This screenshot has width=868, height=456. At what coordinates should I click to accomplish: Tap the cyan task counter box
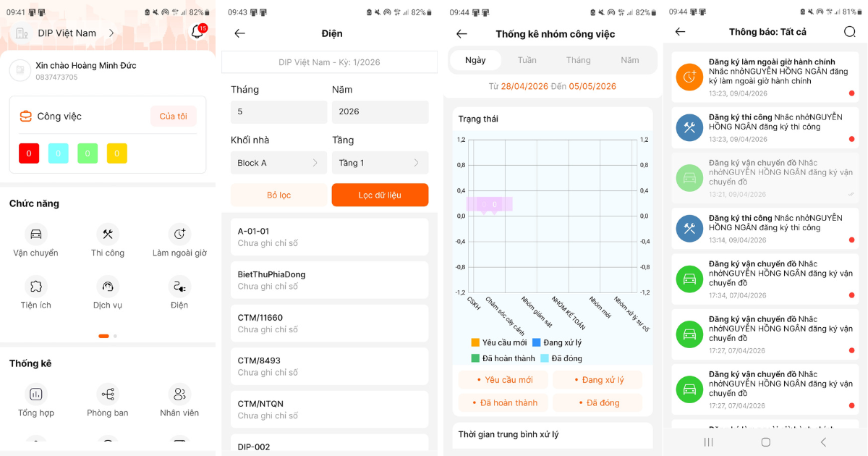click(59, 153)
